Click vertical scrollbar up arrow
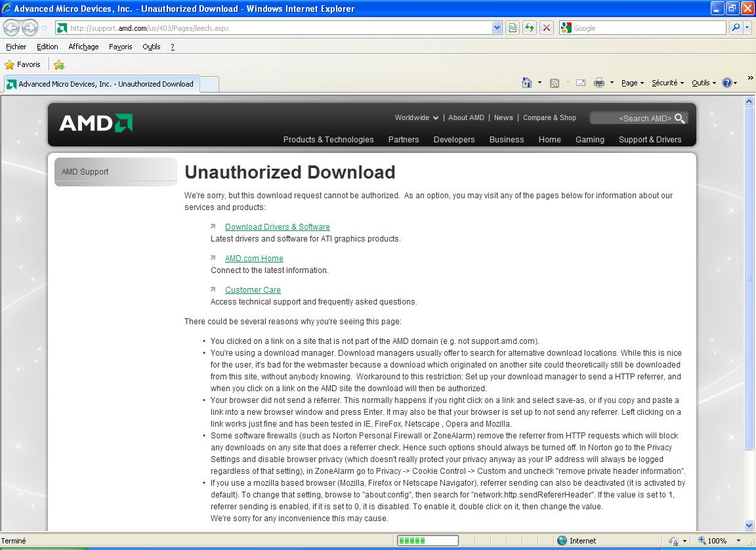 [749, 101]
